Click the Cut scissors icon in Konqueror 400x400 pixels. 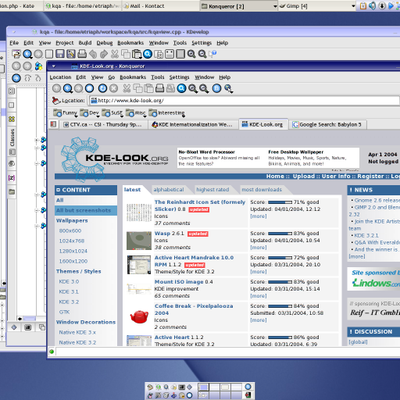127,88
